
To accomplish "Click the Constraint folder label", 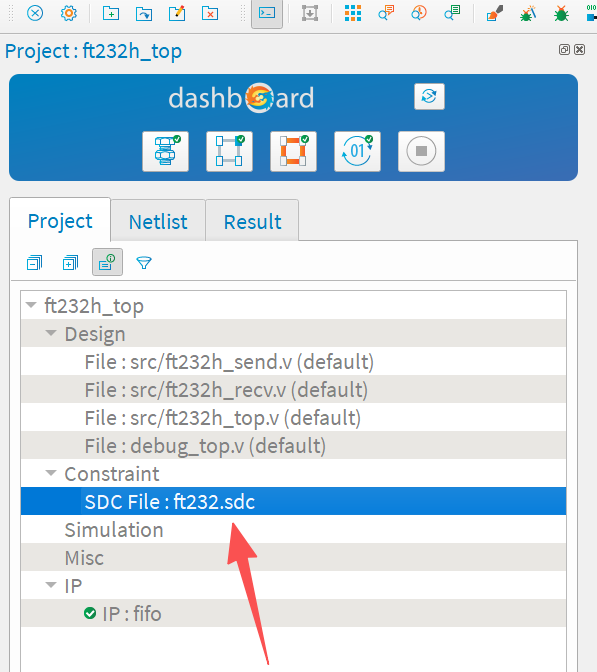I will click(x=112, y=474).
